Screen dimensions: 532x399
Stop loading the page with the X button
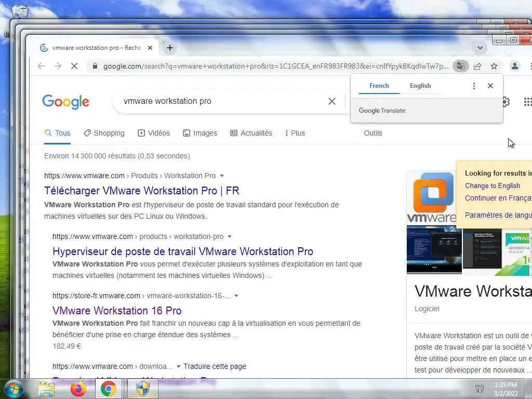click(x=74, y=66)
